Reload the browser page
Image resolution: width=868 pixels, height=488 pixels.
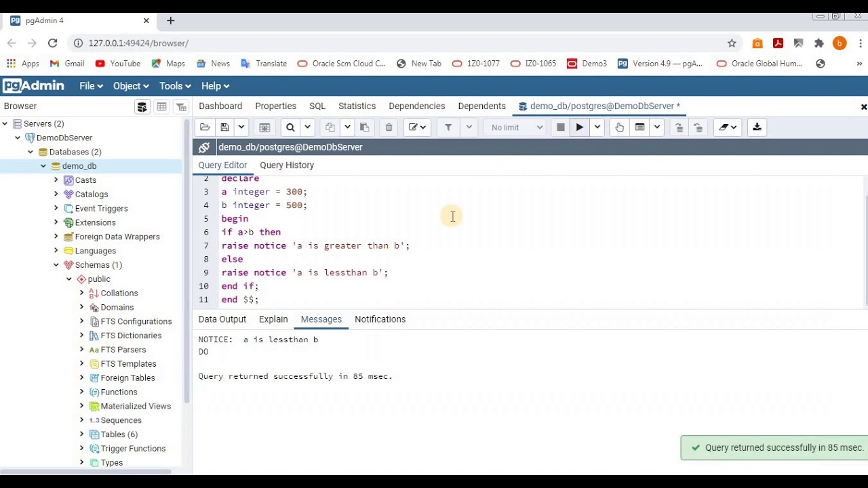pyautogui.click(x=52, y=43)
